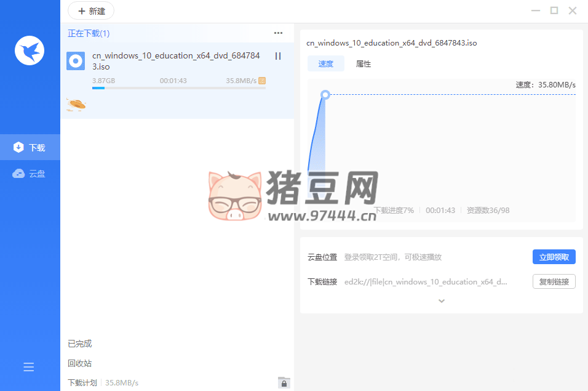Select the 速度 speed tab
Viewport: 588px width, 391px height.
(x=326, y=64)
